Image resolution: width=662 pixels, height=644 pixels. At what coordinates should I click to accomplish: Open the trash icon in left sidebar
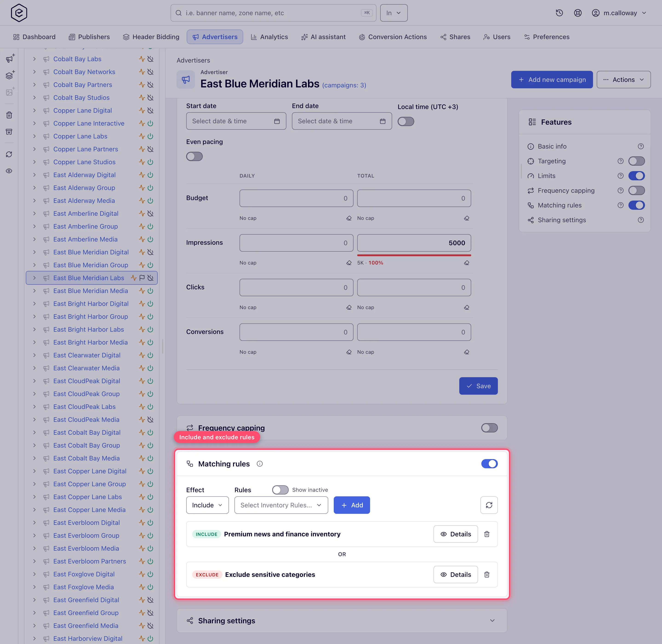[x=9, y=115]
